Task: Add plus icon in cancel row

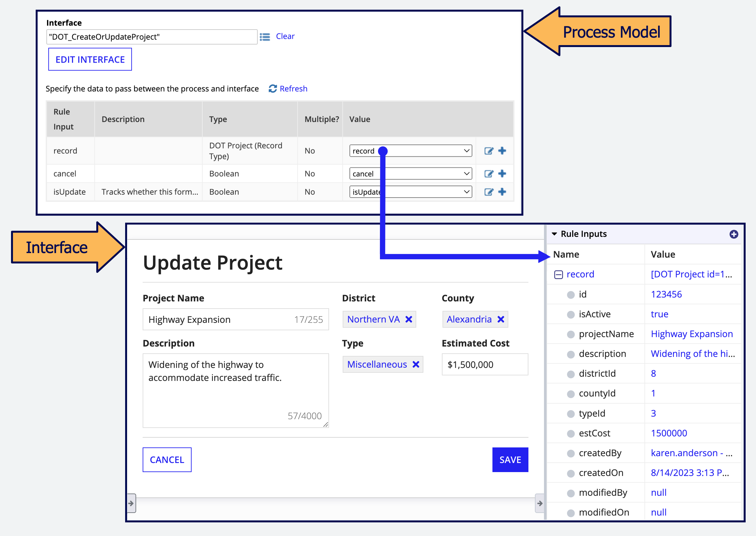Action: (502, 173)
